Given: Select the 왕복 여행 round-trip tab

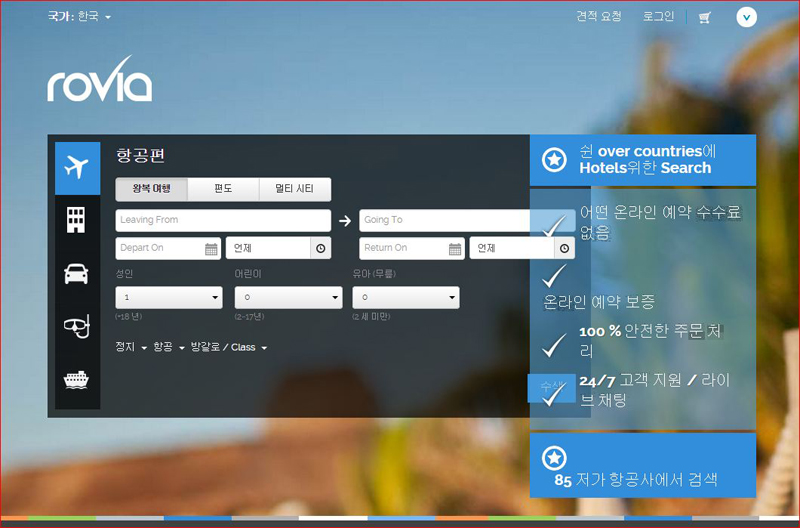Looking at the screenshot, I should coord(151,189).
